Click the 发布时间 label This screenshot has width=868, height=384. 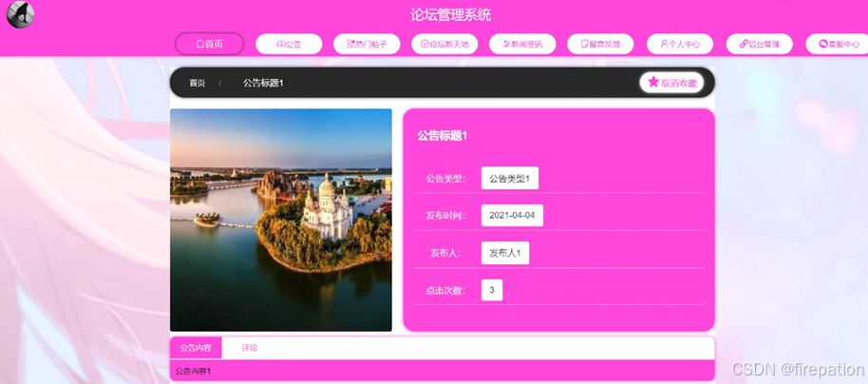click(x=445, y=216)
